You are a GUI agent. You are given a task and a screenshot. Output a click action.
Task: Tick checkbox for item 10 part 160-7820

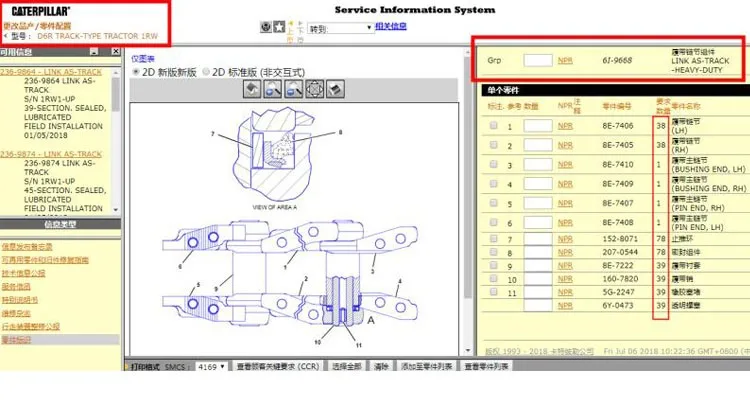coord(494,278)
